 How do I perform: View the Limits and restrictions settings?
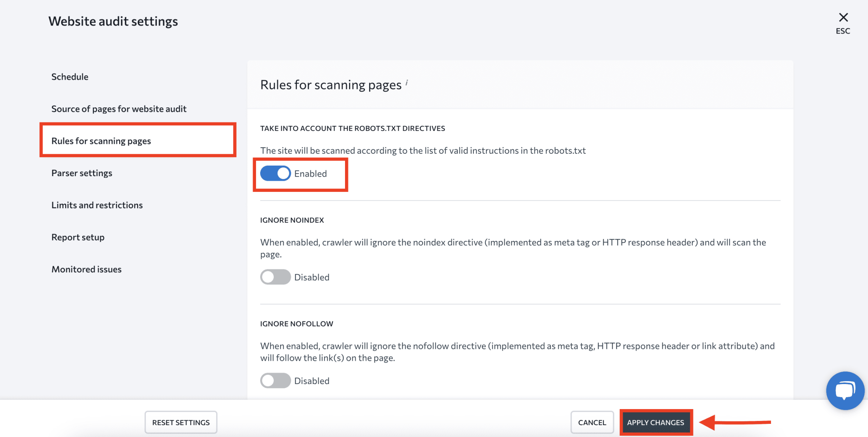[97, 205]
